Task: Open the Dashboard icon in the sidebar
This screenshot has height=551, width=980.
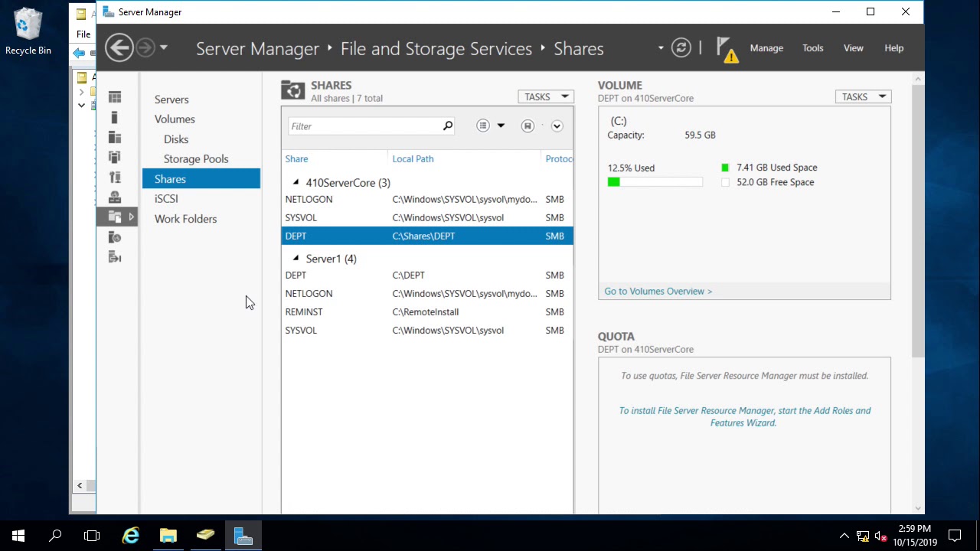Action: pyautogui.click(x=115, y=97)
